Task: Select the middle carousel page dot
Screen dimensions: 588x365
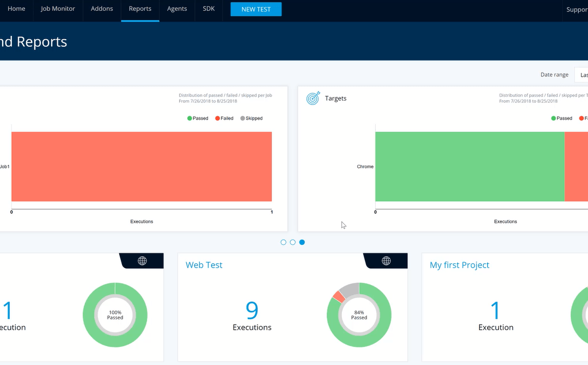Action: point(292,242)
